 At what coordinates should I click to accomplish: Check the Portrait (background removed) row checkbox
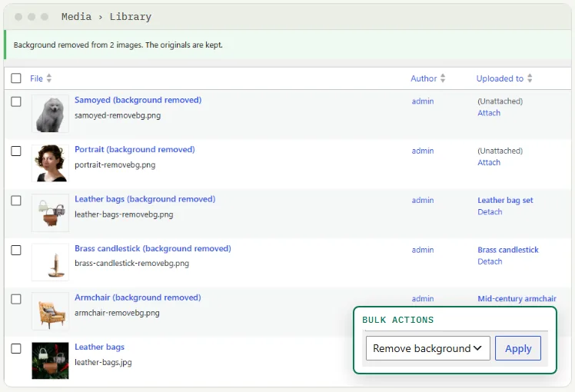(x=16, y=151)
